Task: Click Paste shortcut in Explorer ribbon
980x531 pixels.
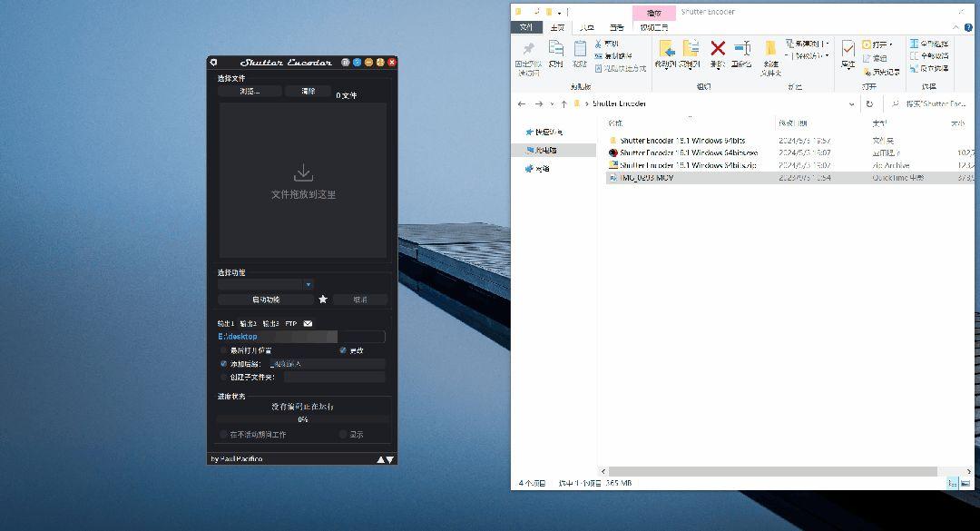Action: click(621, 68)
